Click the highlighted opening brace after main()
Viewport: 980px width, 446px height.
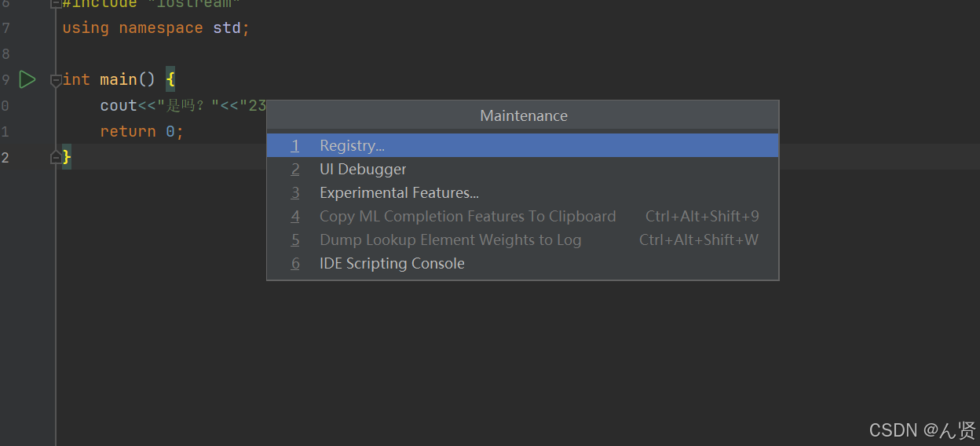click(170, 79)
